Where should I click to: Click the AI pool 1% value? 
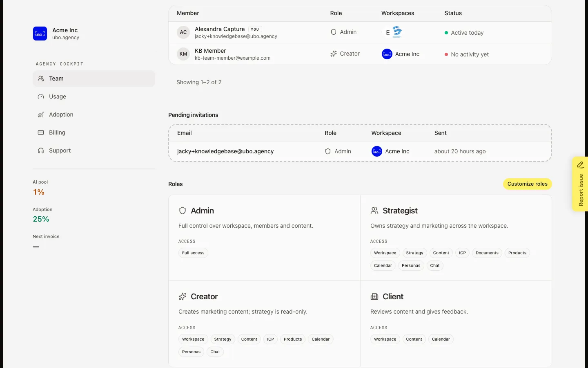pyautogui.click(x=39, y=192)
